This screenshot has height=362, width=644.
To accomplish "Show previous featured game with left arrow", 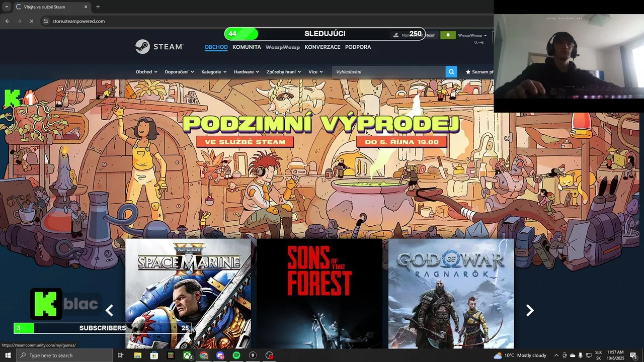I will click(x=109, y=311).
